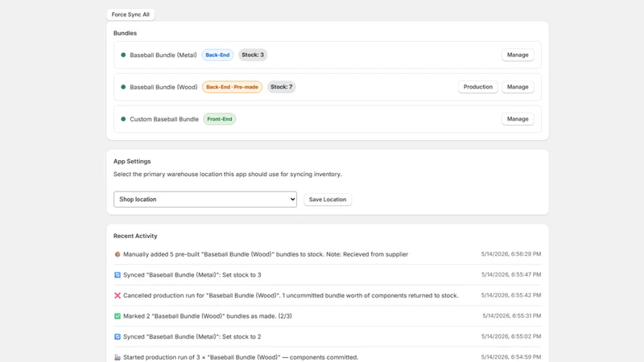Screen dimensions: 644x362
Task: Click green checkmark icon beside Marked 2 bundles
Action: (x=118, y=315)
